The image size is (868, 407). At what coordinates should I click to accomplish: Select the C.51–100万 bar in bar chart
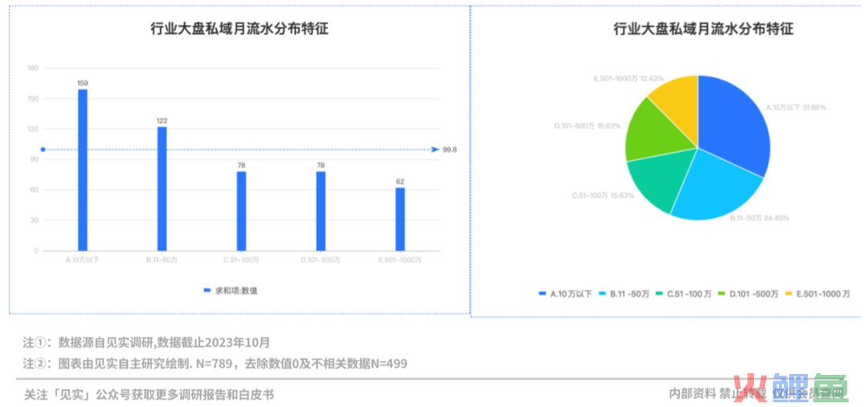click(241, 211)
